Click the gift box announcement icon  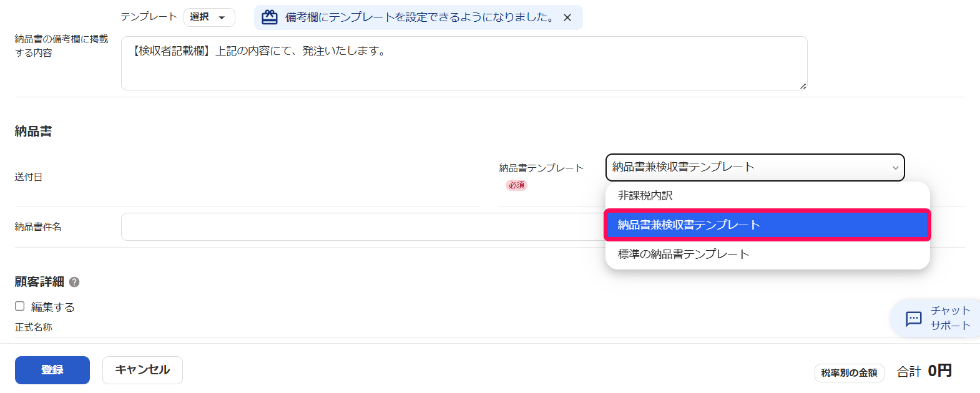click(270, 17)
